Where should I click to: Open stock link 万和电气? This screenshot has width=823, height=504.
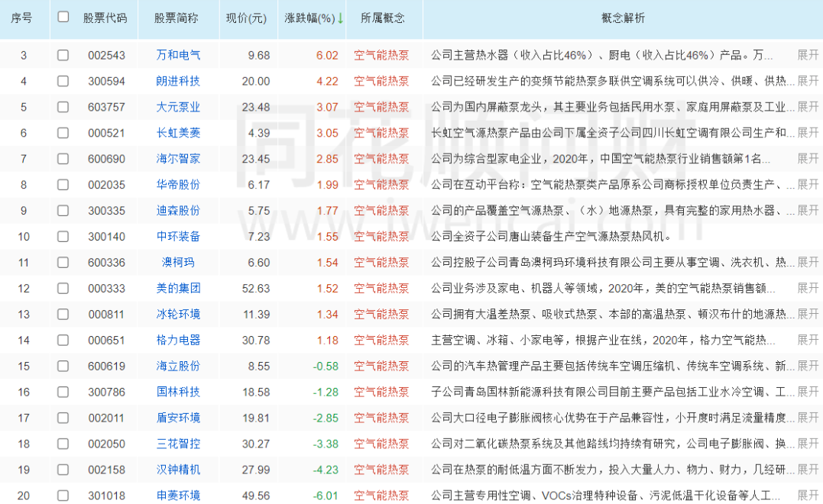[179, 55]
